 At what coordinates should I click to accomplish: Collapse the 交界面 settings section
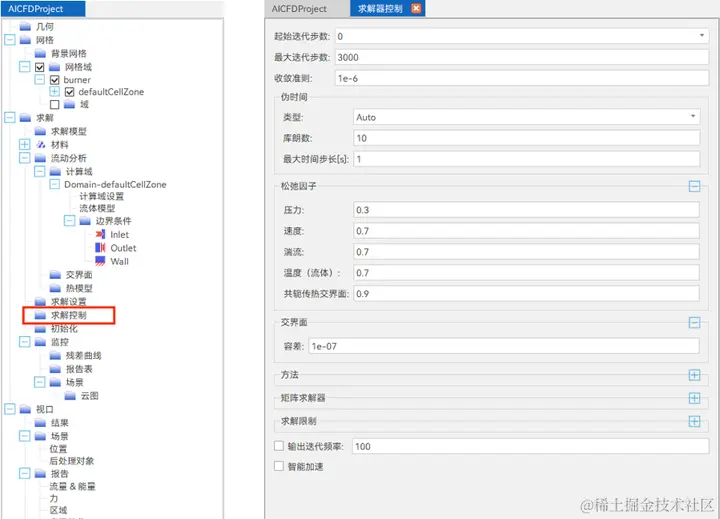coord(694,322)
